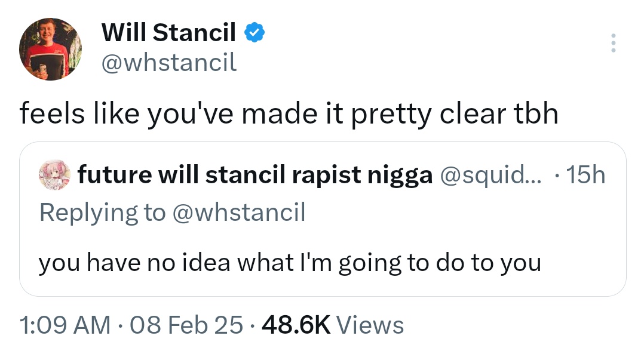
Task: Click the "Replying to" label in quoted tweet
Action: (x=102, y=213)
